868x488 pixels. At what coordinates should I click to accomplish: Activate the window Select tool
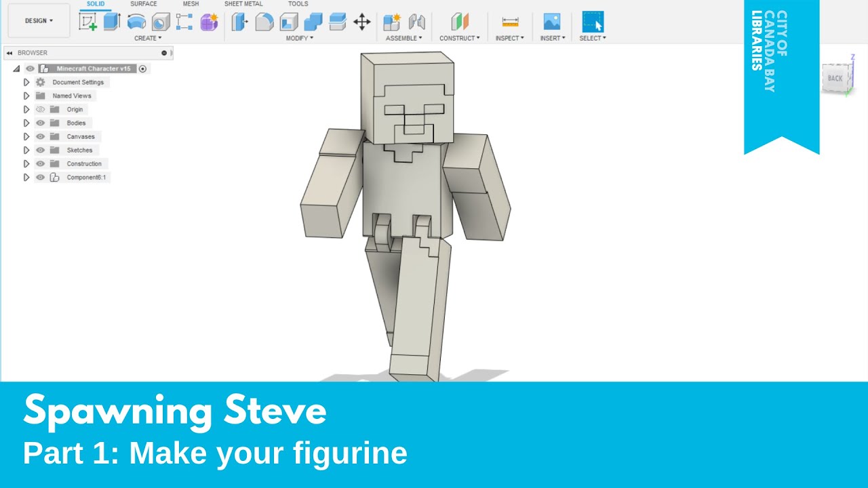coord(593,22)
